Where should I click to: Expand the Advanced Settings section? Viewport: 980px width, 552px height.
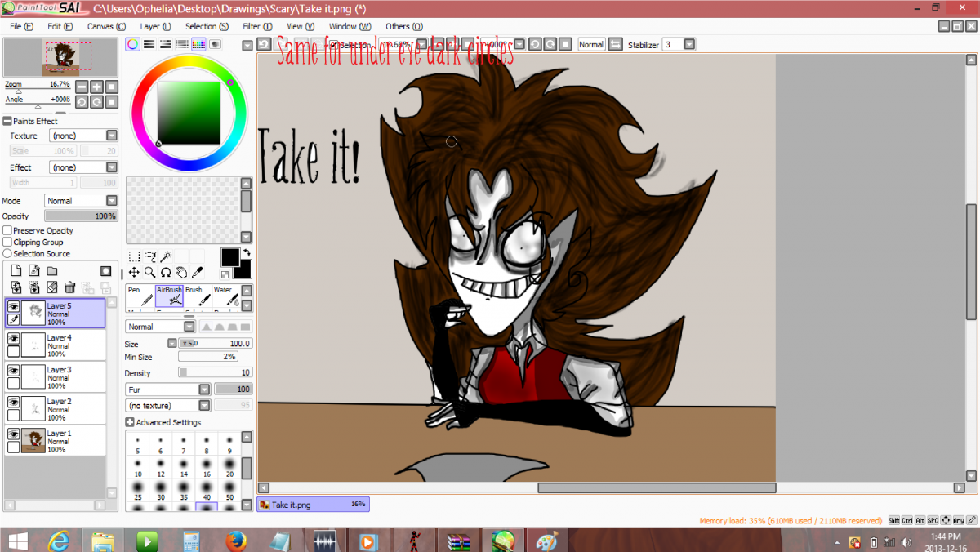point(130,422)
